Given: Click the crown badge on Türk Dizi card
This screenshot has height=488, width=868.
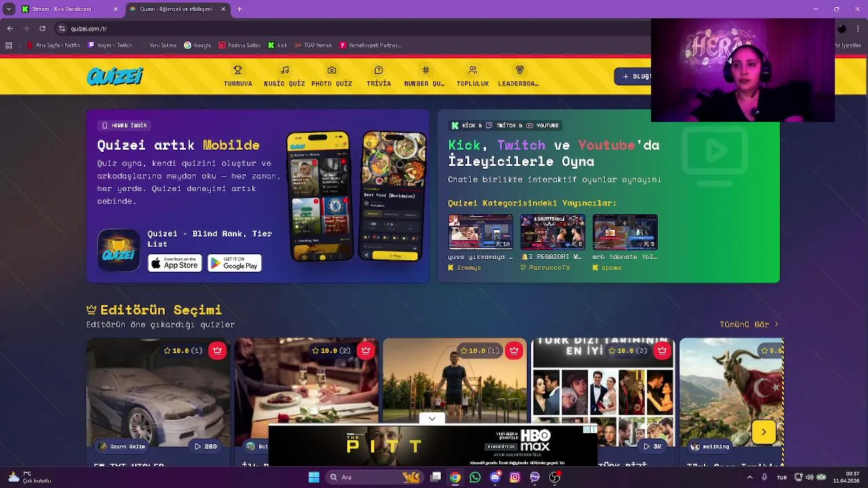Looking at the screenshot, I should (x=662, y=350).
